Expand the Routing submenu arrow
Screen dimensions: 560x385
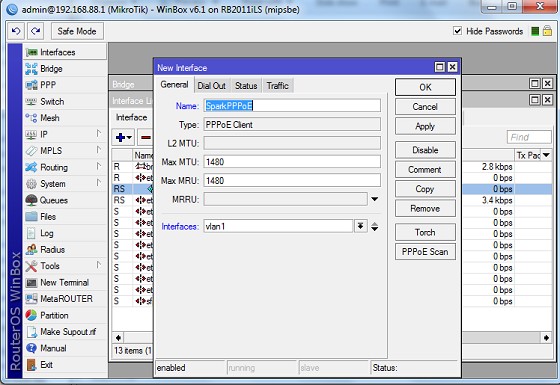pyautogui.click(x=99, y=166)
